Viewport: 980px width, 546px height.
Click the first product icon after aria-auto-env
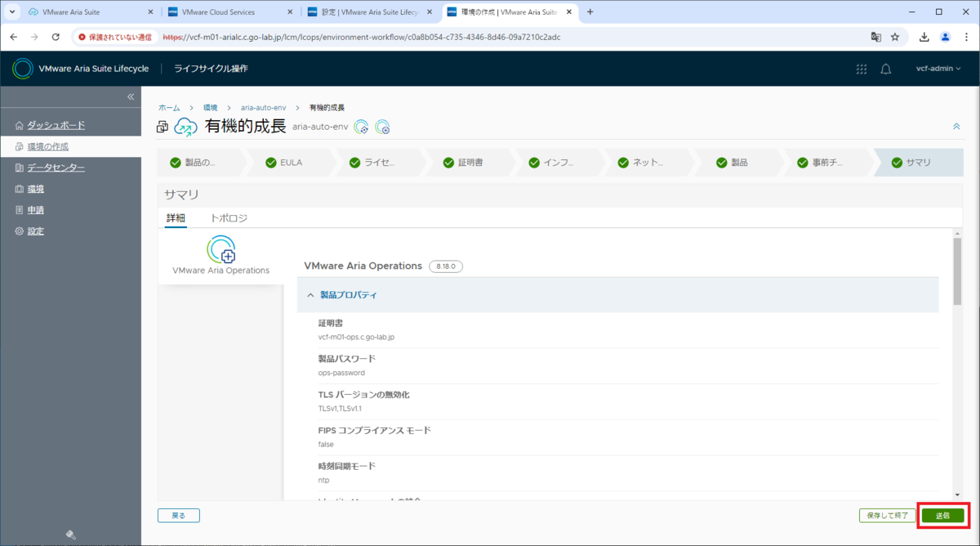(x=361, y=127)
